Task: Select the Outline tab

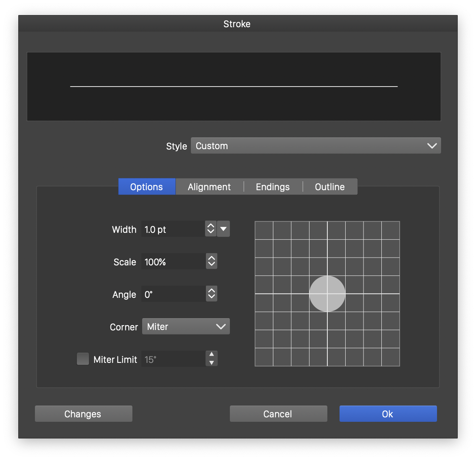Action: (330, 187)
